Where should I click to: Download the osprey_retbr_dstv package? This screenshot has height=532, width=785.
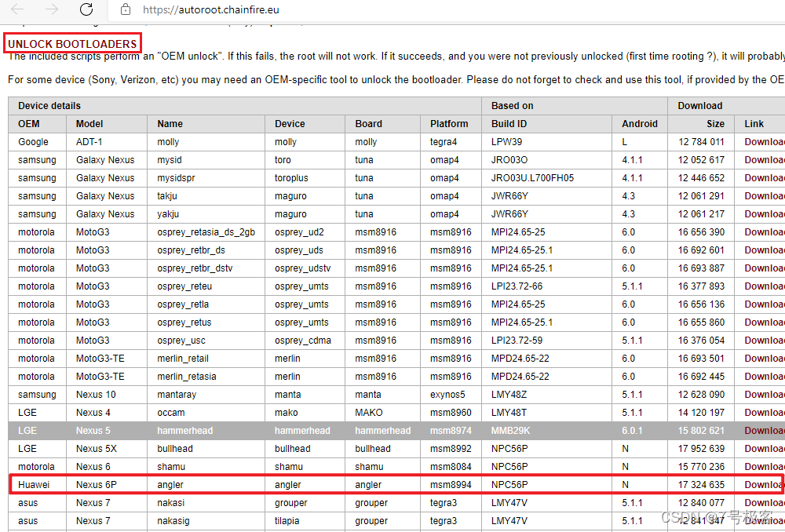(765, 268)
